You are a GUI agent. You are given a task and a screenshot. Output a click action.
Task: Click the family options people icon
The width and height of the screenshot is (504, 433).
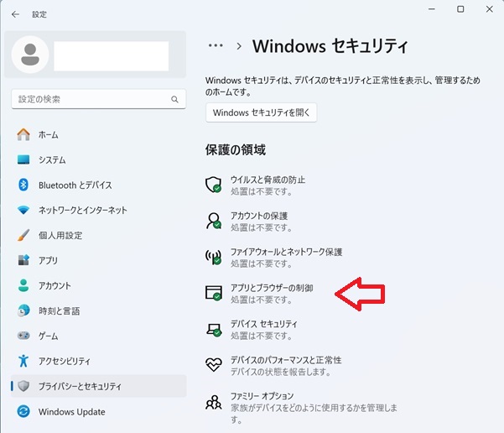point(214,402)
